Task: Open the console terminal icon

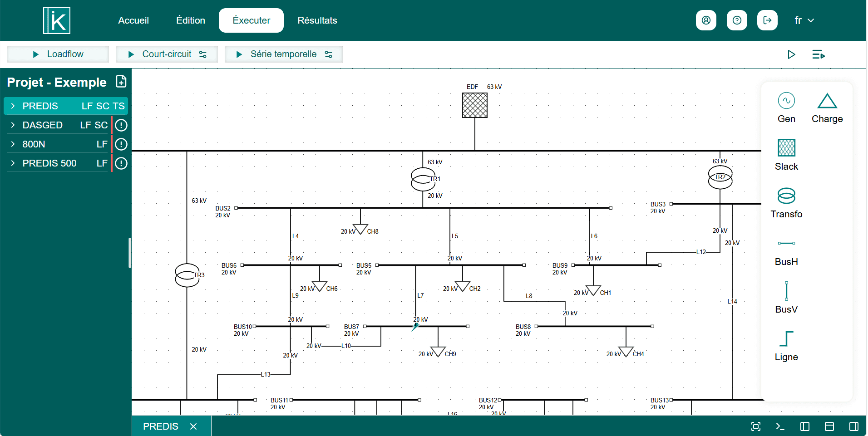Action: point(780,426)
